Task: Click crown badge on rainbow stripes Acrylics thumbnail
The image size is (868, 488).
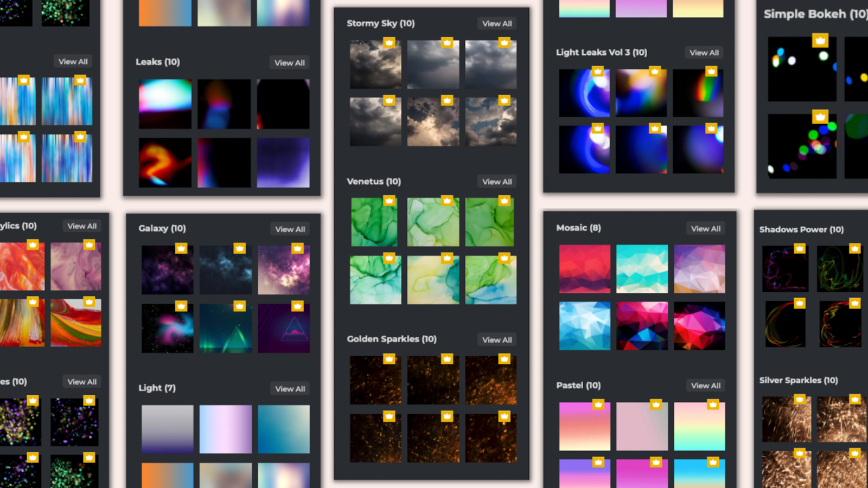Action: click(33, 301)
